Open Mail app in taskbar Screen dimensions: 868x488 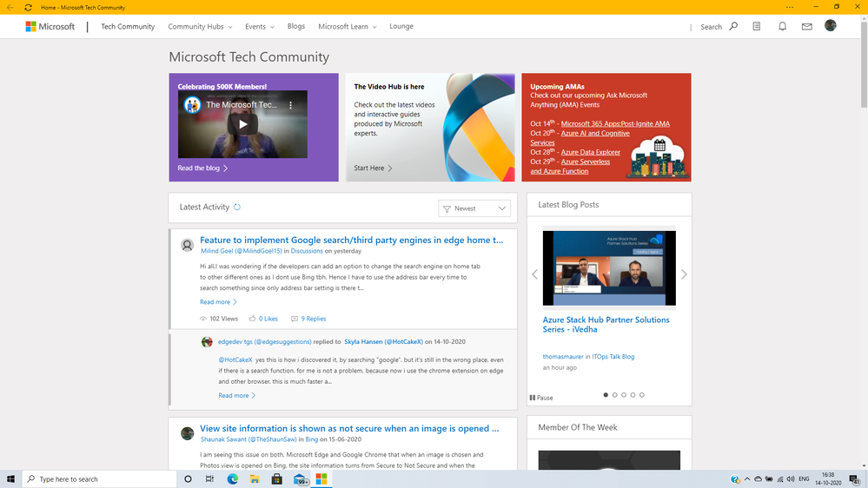coord(300,479)
